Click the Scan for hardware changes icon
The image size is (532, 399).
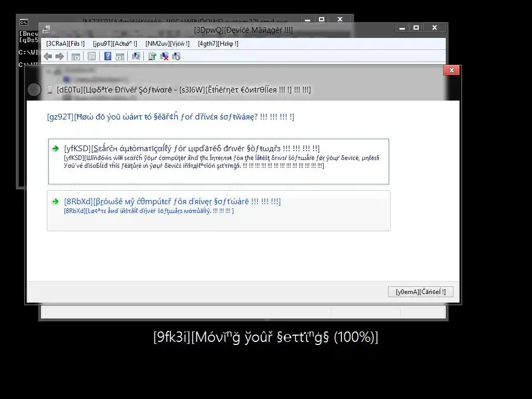point(136,56)
